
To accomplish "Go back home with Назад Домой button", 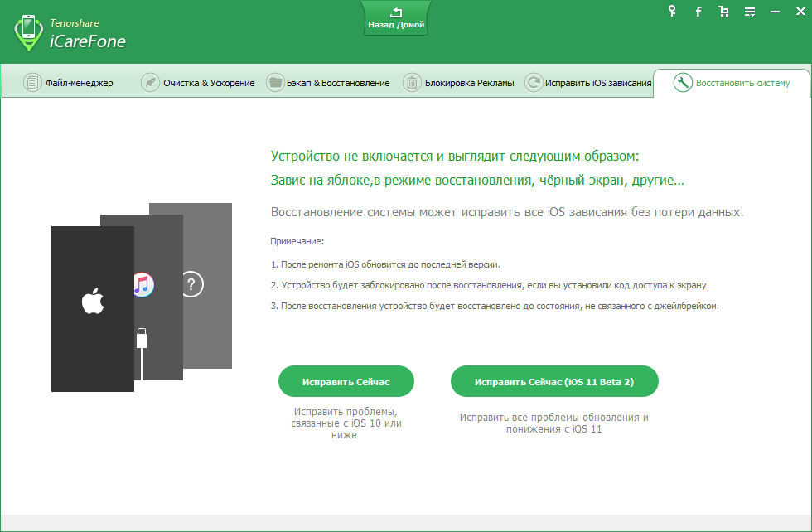I will [396, 18].
